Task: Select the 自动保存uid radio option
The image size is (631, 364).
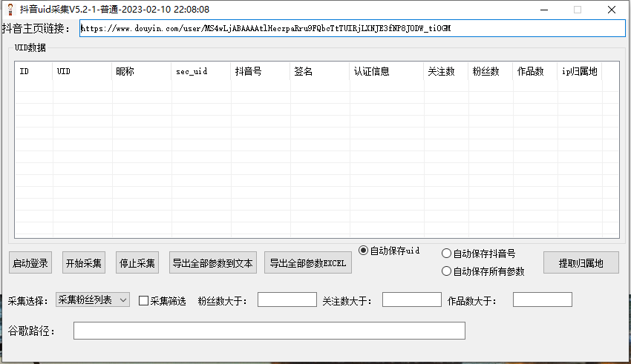Action: pyautogui.click(x=364, y=251)
